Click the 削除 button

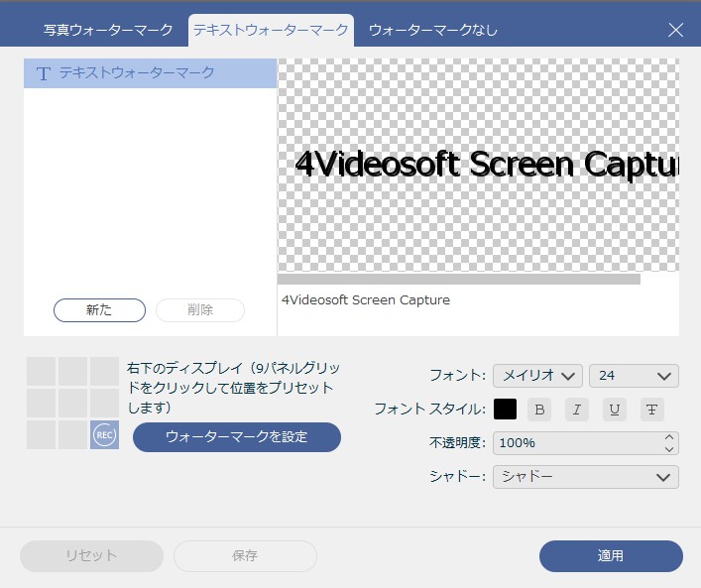(200, 310)
